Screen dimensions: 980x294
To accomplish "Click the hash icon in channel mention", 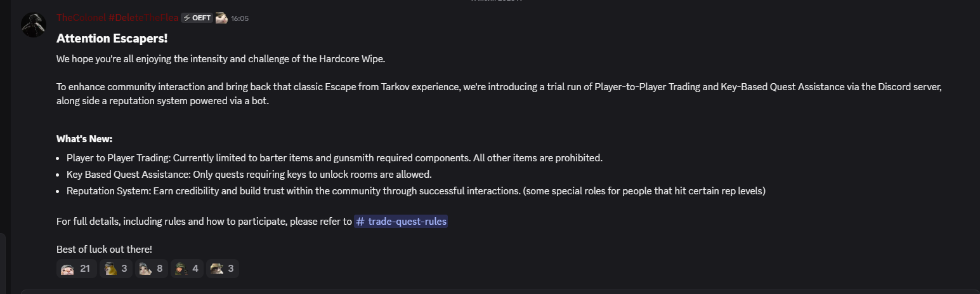I will click(x=360, y=222).
